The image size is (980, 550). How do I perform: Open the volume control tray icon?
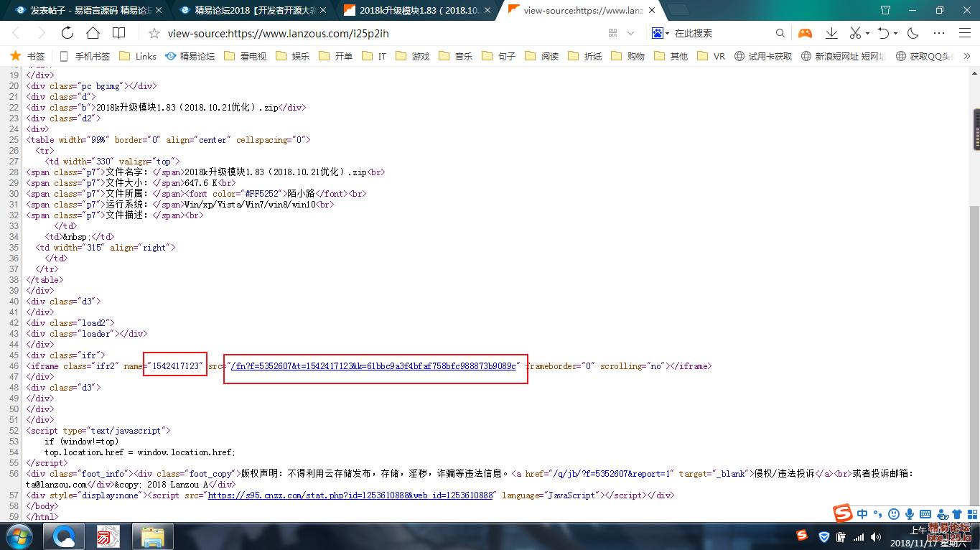[876, 536]
